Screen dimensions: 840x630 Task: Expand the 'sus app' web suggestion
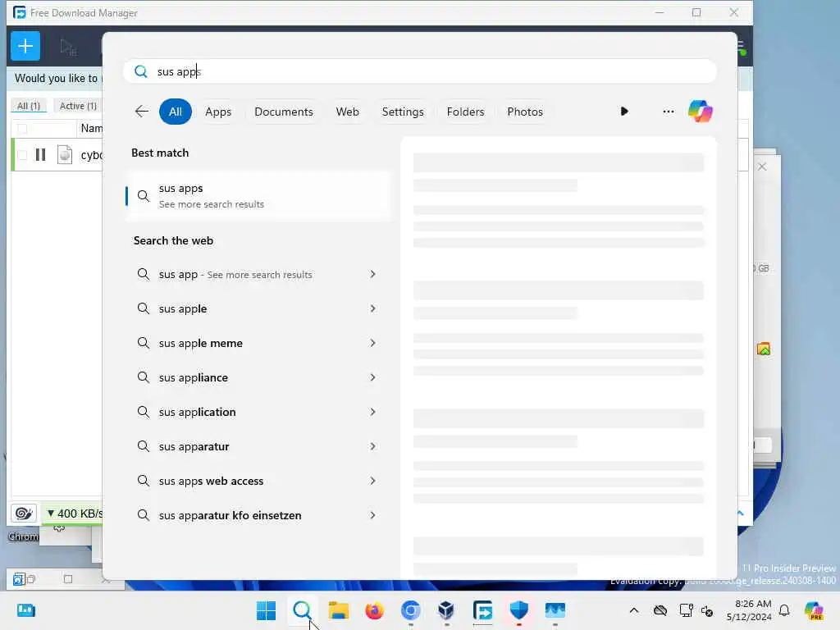372,274
